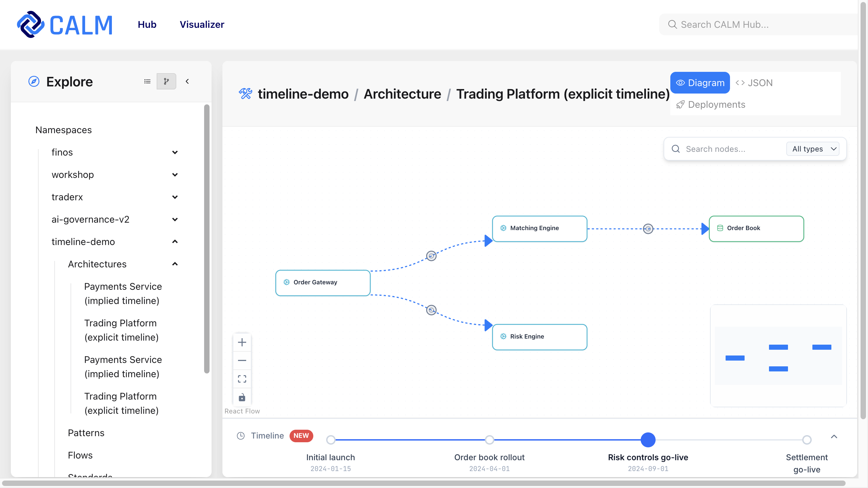Select the Risk controls go-live marker
The width and height of the screenshot is (868, 488).
(648, 440)
